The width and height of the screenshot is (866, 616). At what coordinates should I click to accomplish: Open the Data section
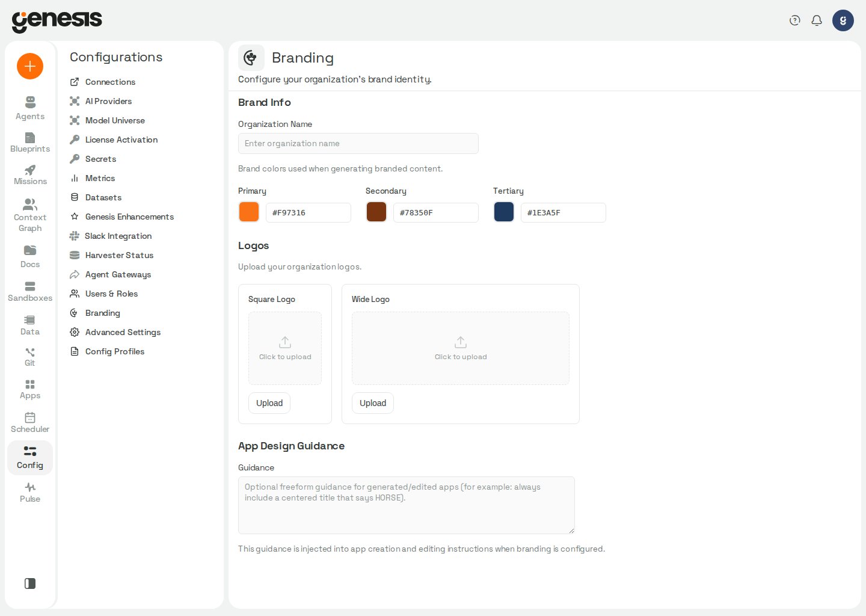coord(30,325)
